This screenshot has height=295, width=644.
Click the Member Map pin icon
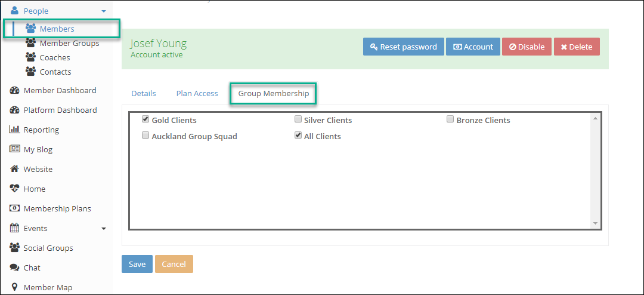point(15,287)
